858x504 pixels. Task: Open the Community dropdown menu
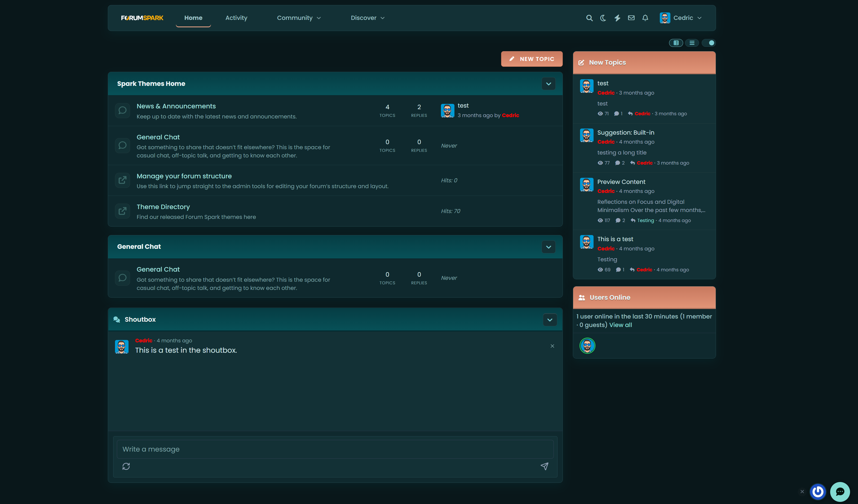[x=299, y=18]
